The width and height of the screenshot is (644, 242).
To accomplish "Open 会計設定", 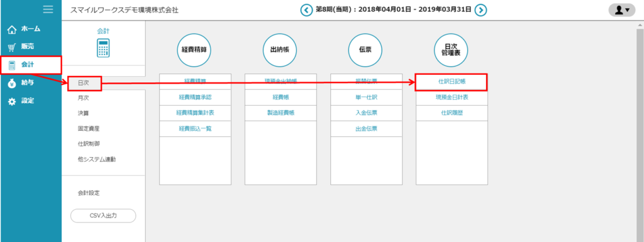I will point(89,193).
